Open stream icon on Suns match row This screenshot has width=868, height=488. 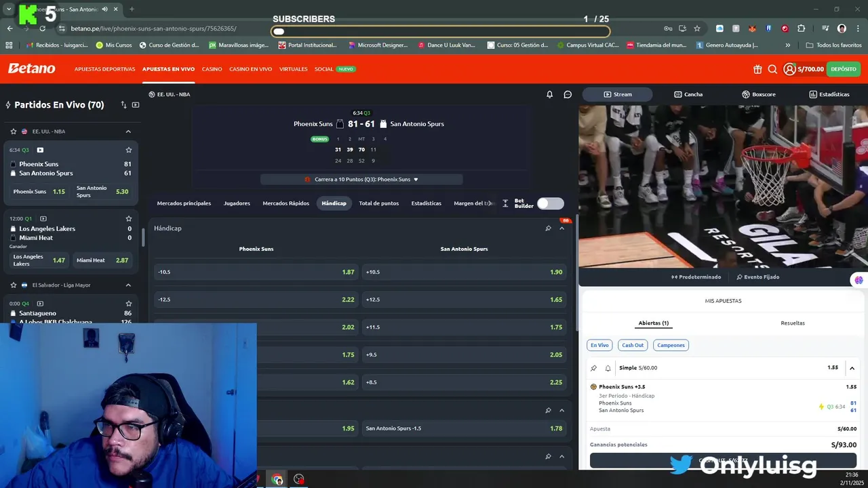(x=40, y=150)
